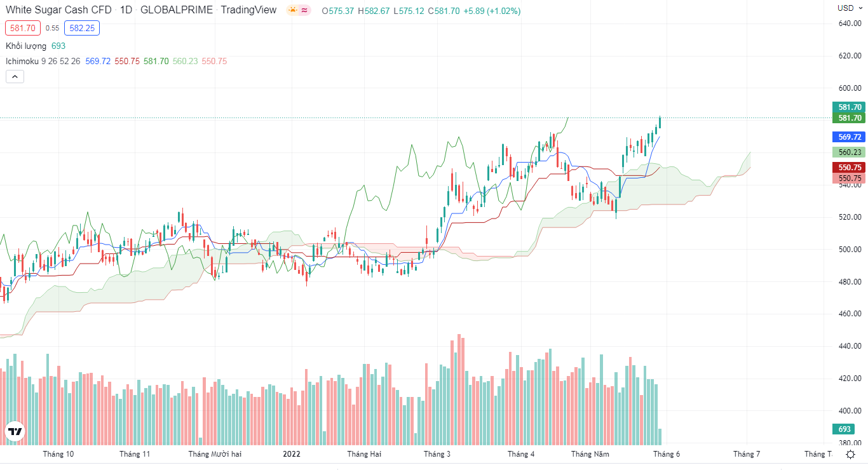This screenshot has height=470, width=868.
Task: Collapse the indicator legend with the arrow
Action: [x=15, y=77]
